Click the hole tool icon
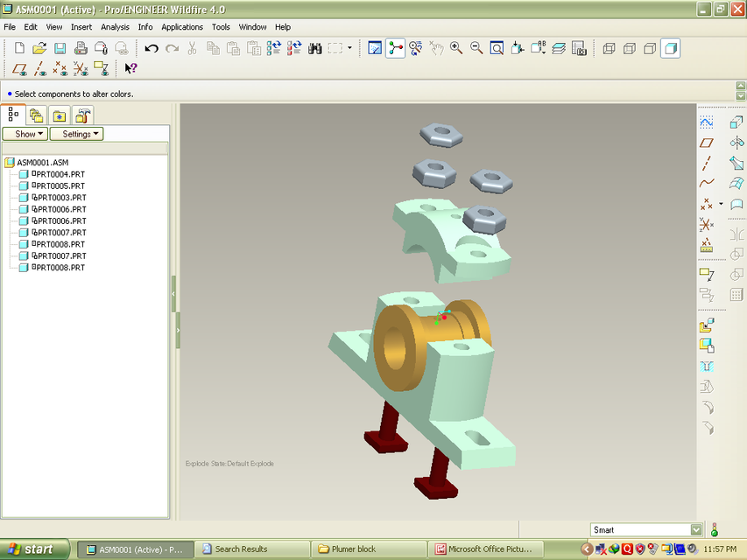The image size is (747, 560). (707, 367)
